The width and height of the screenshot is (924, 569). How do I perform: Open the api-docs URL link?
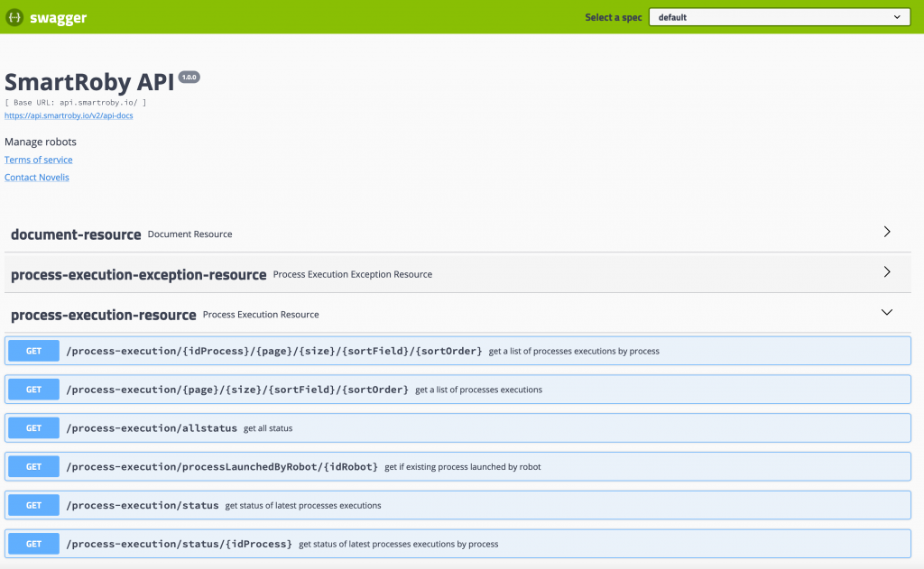click(69, 115)
